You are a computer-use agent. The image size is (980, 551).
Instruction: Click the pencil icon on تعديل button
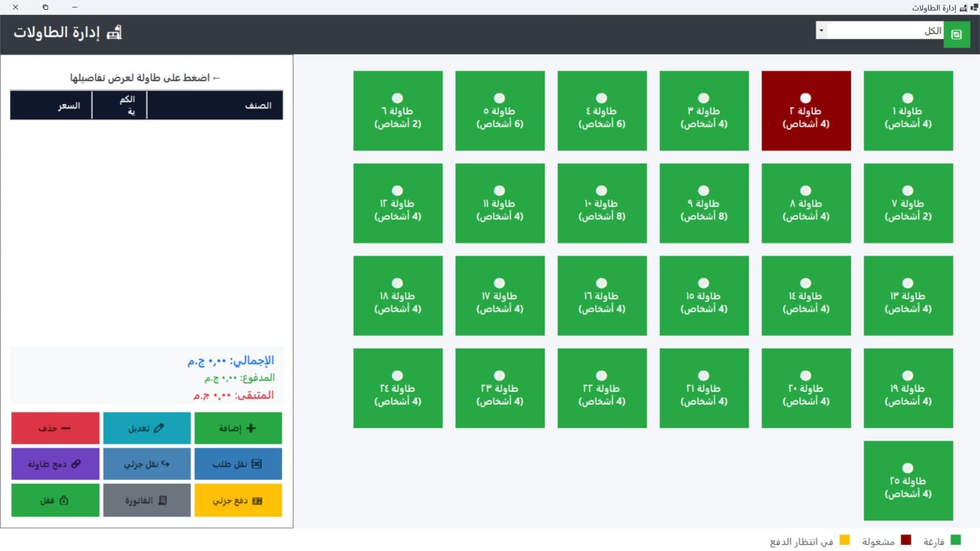pos(159,428)
